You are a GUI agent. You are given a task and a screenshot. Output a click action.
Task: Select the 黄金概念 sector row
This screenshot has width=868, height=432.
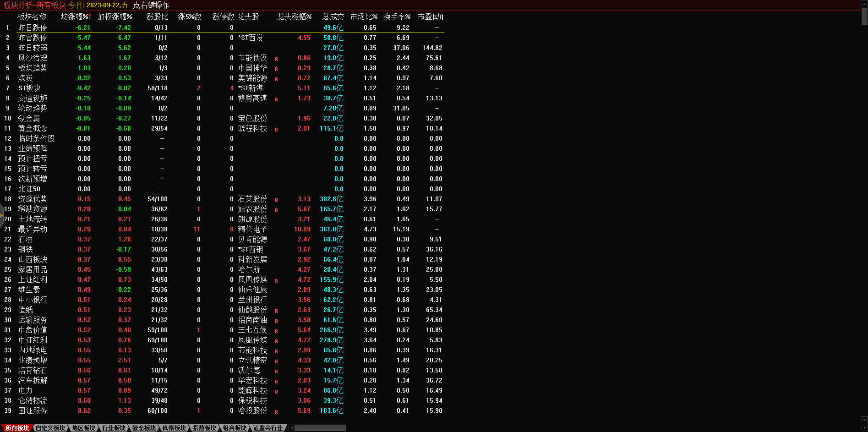pyautogui.click(x=33, y=128)
